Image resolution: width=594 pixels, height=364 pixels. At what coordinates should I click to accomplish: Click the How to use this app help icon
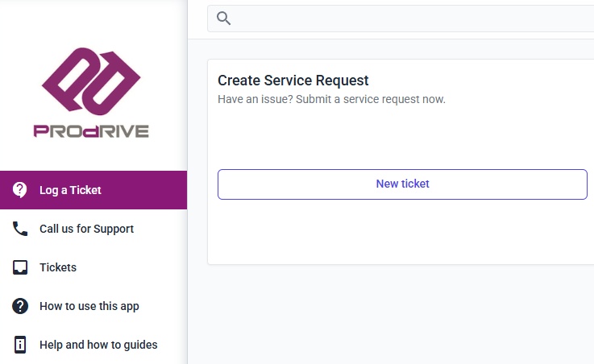pos(20,306)
